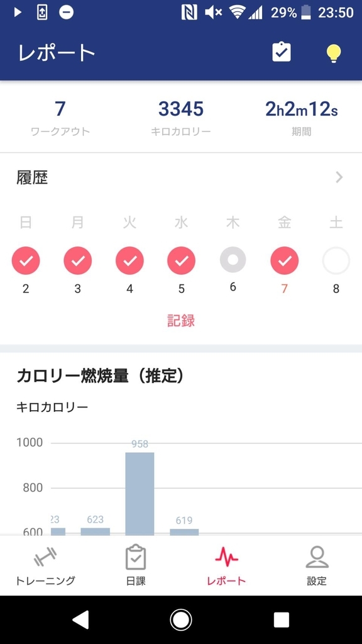Tap the lightbulb tips icon
Screen dimensions: 362x644
coord(333,53)
